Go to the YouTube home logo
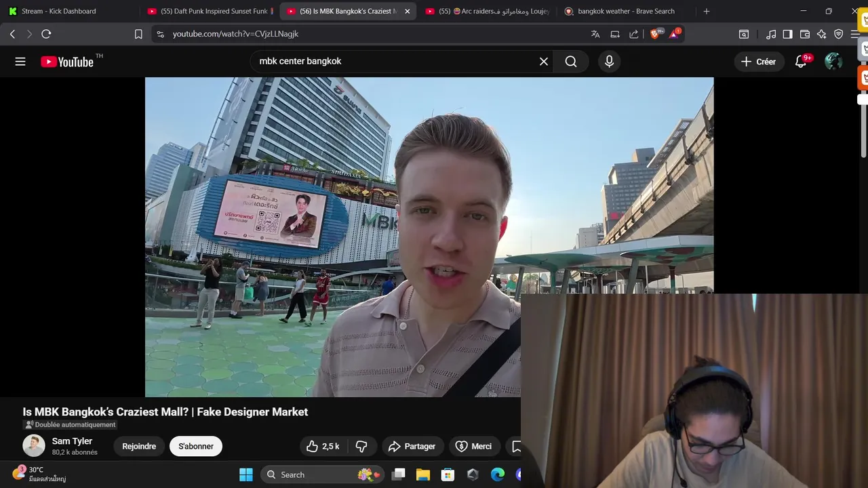This screenshot has width=868, height=488. tap(67, 62)
